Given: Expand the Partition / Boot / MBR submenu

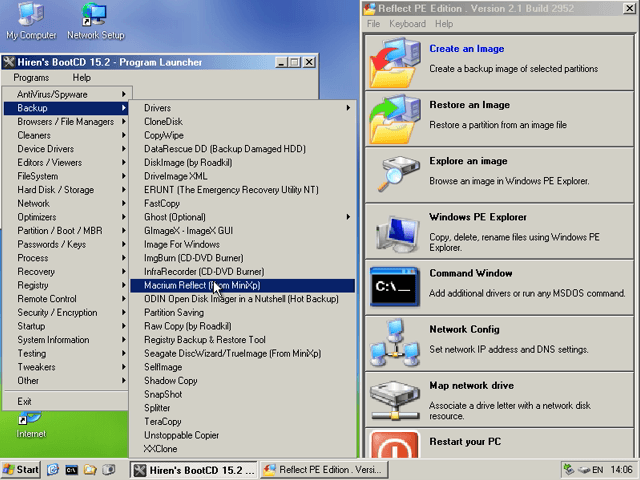Looking at the screenshot, I should 66,231.
